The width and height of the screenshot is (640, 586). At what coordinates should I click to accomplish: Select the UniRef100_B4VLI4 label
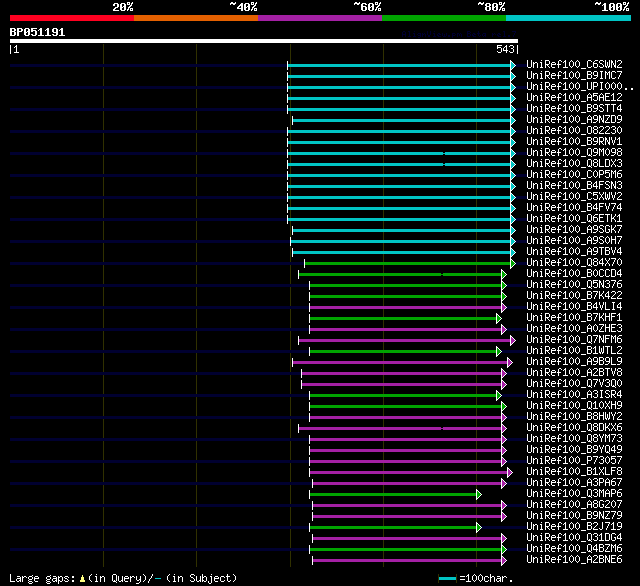click(574, 307)
